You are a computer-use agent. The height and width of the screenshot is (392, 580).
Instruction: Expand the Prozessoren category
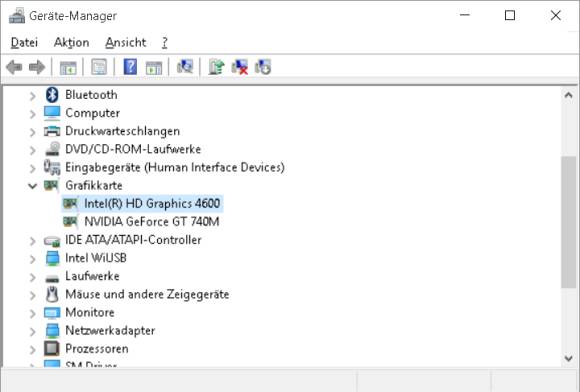[33, 349]
